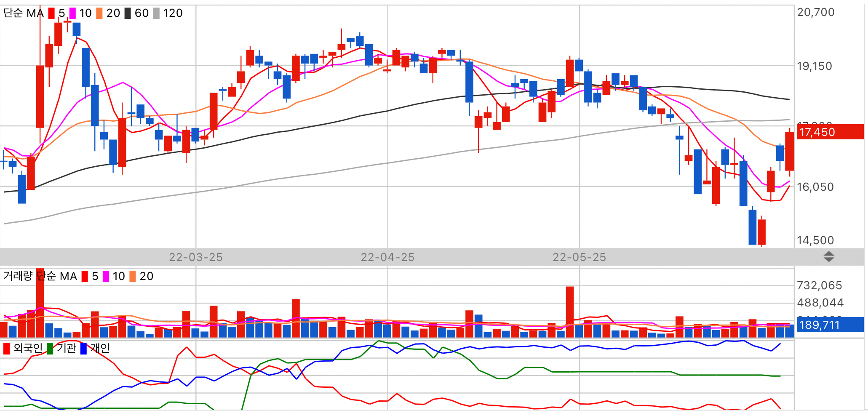868x413 pixels.
Task: Click the 20,700 price axis label
Action: coord(816,12)
